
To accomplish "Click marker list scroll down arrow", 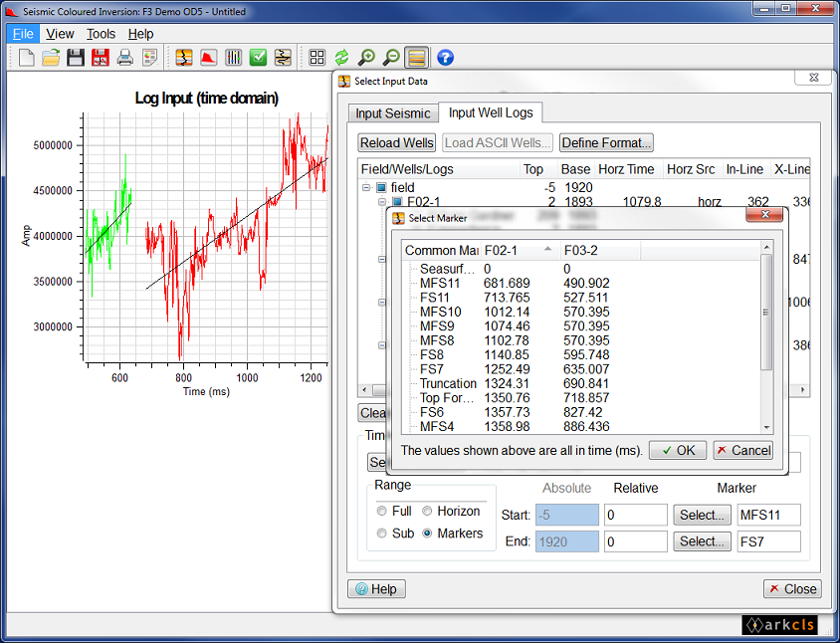I will click(x=766, y=427).
